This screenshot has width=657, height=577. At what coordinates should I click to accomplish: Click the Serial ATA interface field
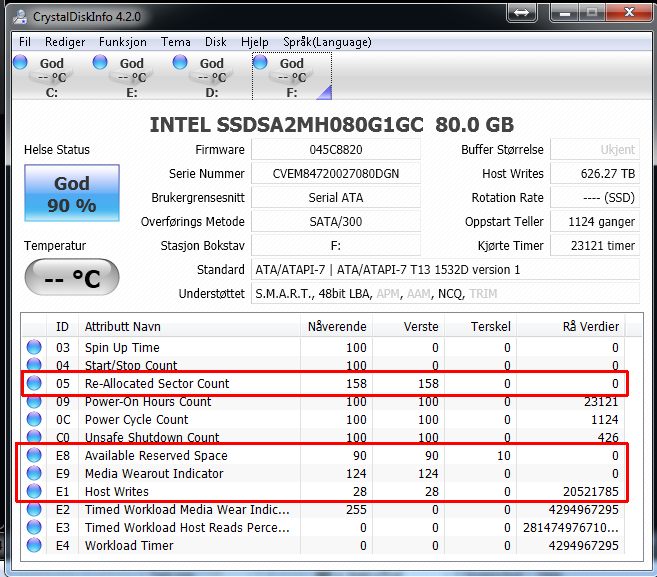coord(336,197)
